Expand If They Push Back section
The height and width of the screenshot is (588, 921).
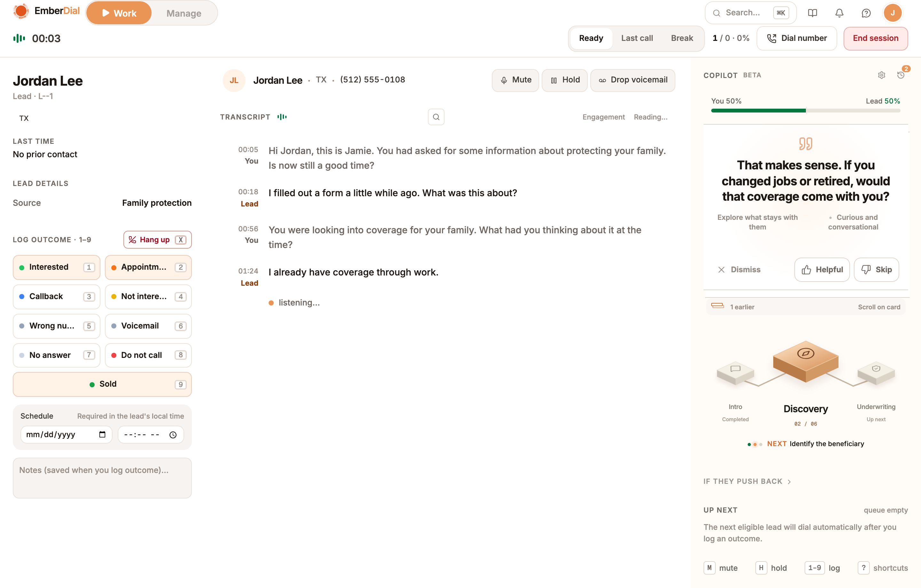tap(747, 481)
